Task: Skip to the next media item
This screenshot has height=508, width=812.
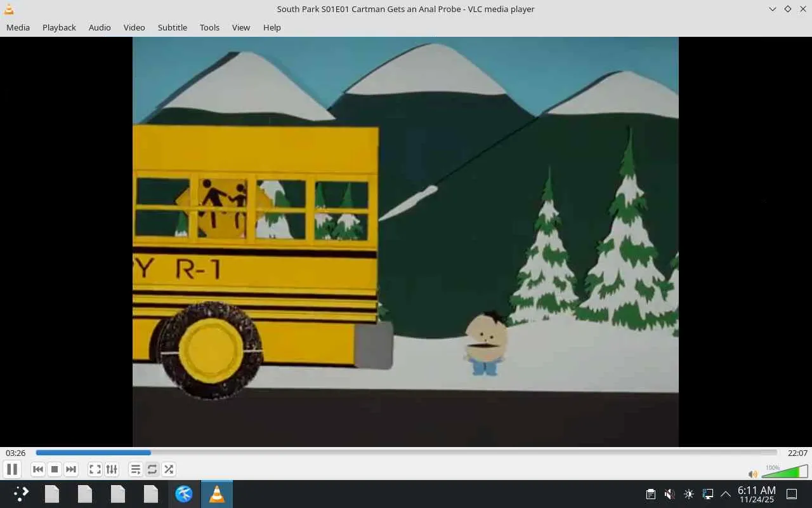Action: [71, 469]
